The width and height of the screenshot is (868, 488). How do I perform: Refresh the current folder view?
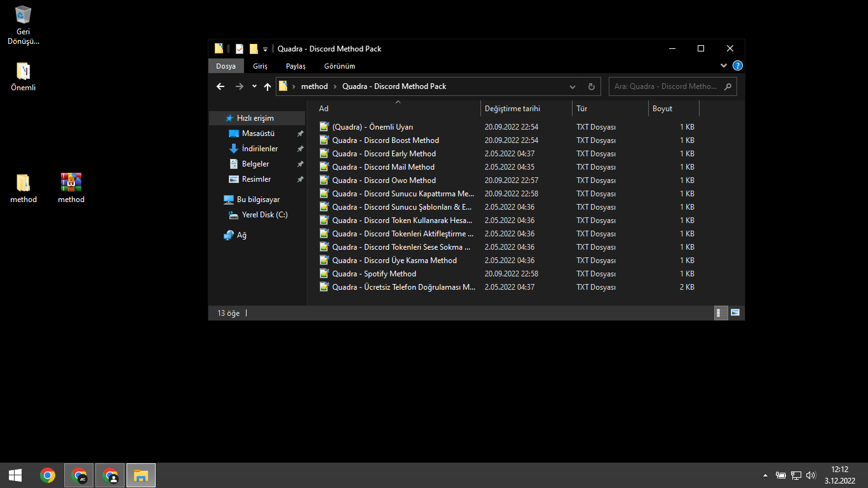[591, 86]
